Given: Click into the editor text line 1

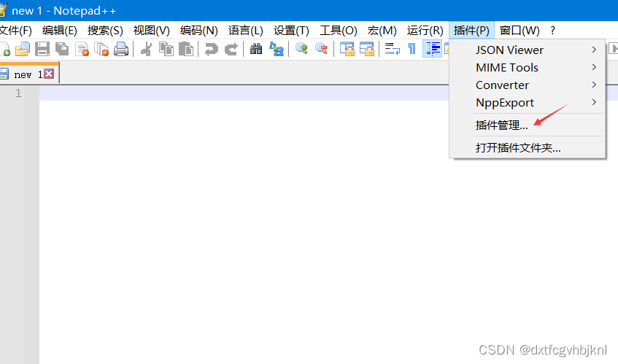Looking at the screenshot, I should click(x=244, y=93).
